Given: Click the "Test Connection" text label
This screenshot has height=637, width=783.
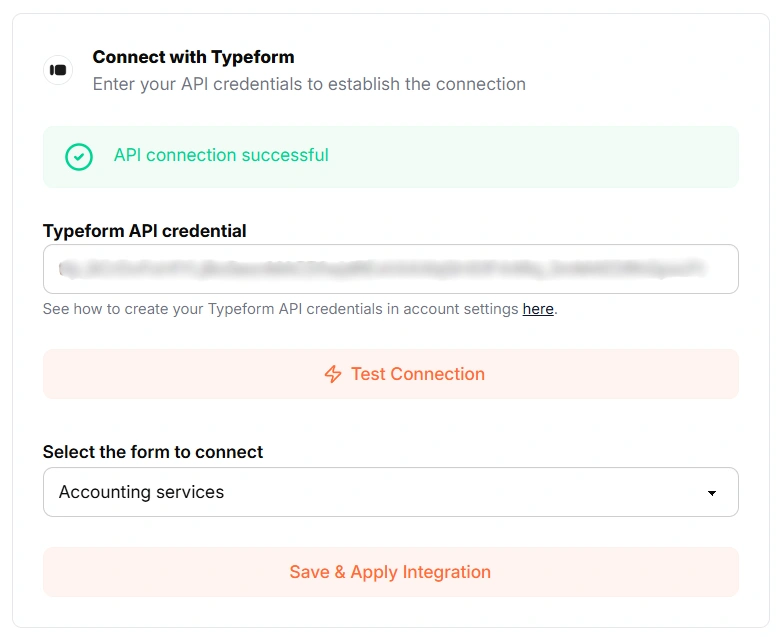Looking at the screenshot, I should [x=417, y=374].
